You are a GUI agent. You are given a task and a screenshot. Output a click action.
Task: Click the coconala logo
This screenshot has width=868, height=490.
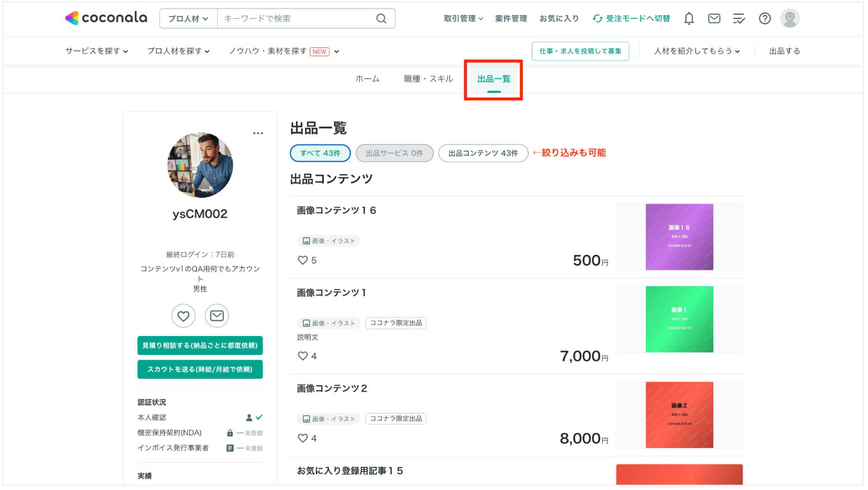coord(106,18)
